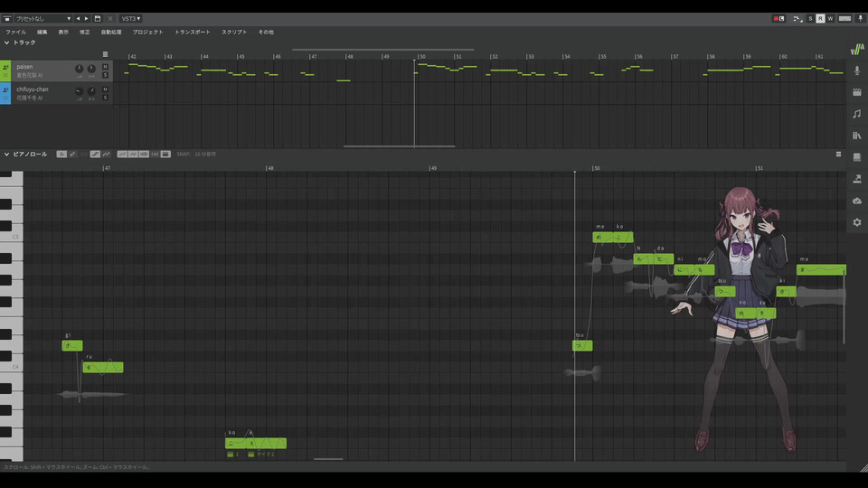Screen dimensions: 868x488
Task: Click the delete preset X icon
Action: point(109,18)
